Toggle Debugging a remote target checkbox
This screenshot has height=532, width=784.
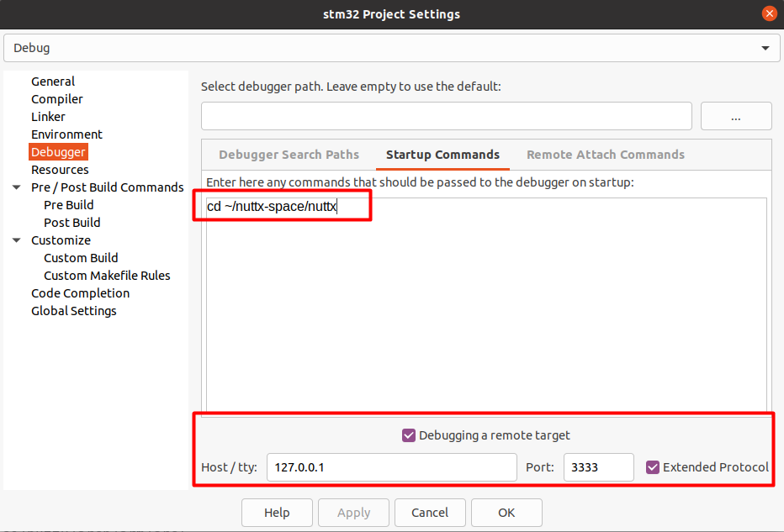[x=409, y=435]
